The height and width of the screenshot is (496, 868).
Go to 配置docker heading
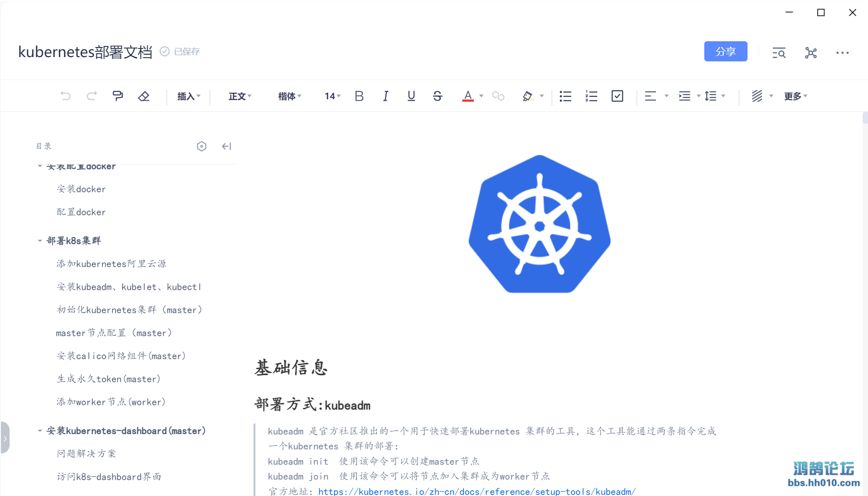[x=81, y=212]
